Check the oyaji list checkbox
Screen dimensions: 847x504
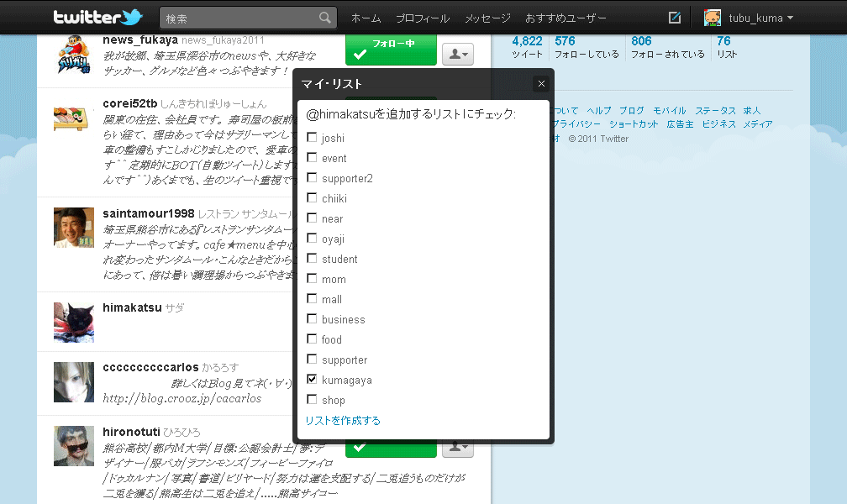pyautogui.click(x=312, y=238)
